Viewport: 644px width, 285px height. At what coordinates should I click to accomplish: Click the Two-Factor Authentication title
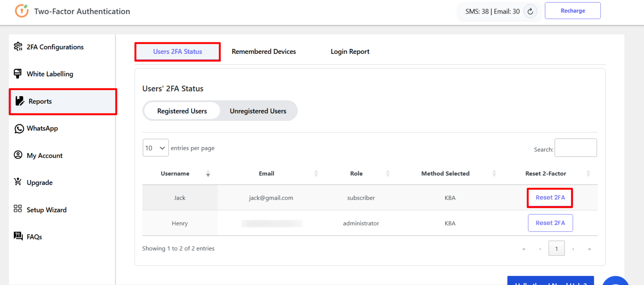[x=82, y=11]
